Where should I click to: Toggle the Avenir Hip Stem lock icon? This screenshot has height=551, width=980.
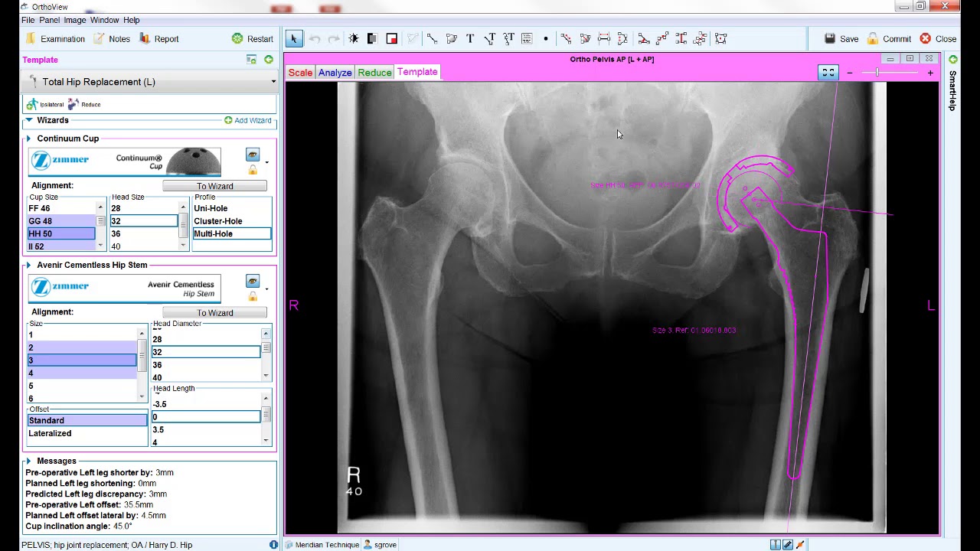[253, 296]
